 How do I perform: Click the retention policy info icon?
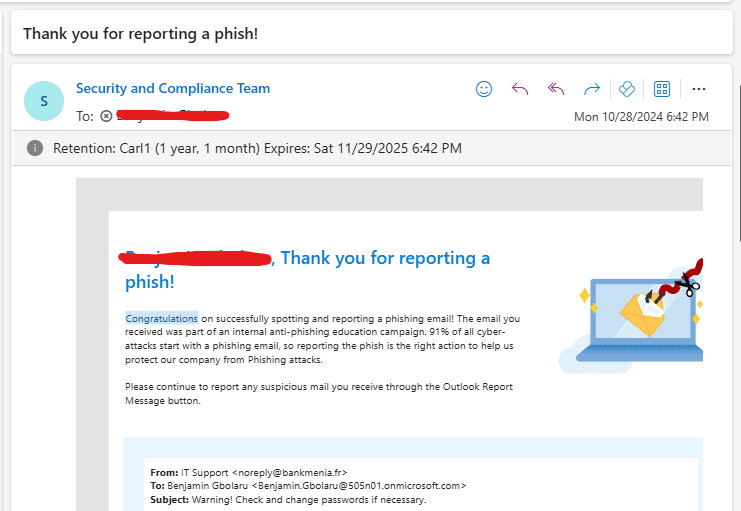(35, 148)
